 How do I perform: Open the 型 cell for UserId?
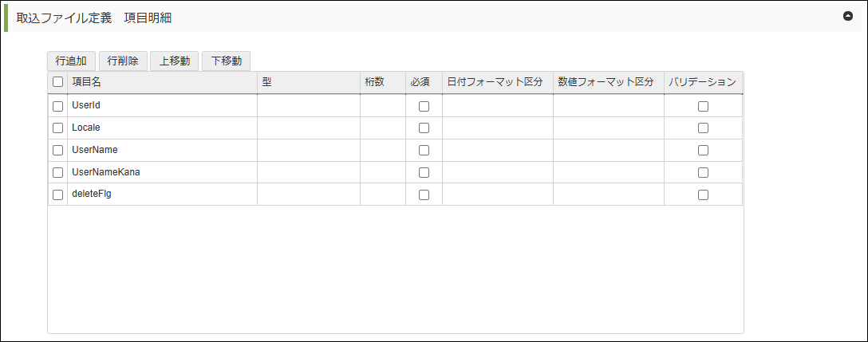click(308, 106)
